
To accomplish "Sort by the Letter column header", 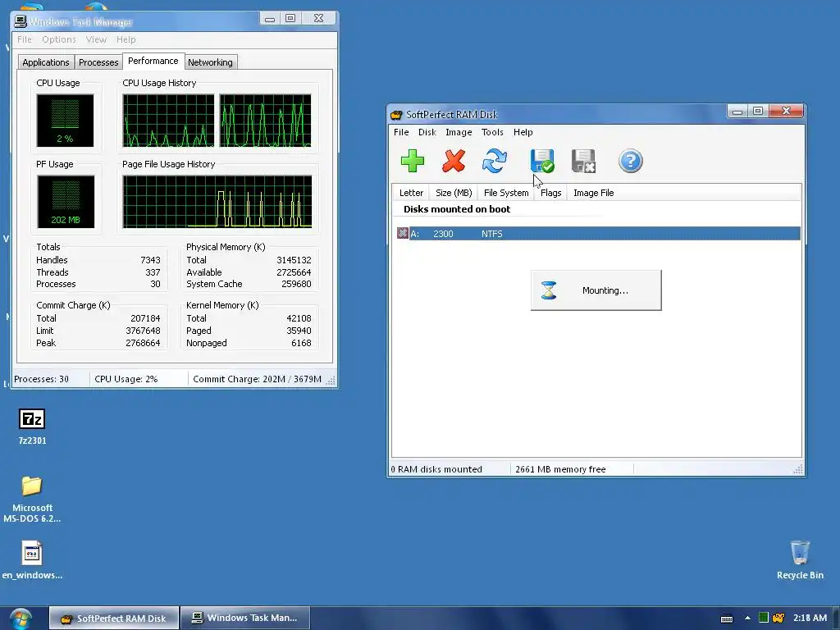I will tap(411, 193).
